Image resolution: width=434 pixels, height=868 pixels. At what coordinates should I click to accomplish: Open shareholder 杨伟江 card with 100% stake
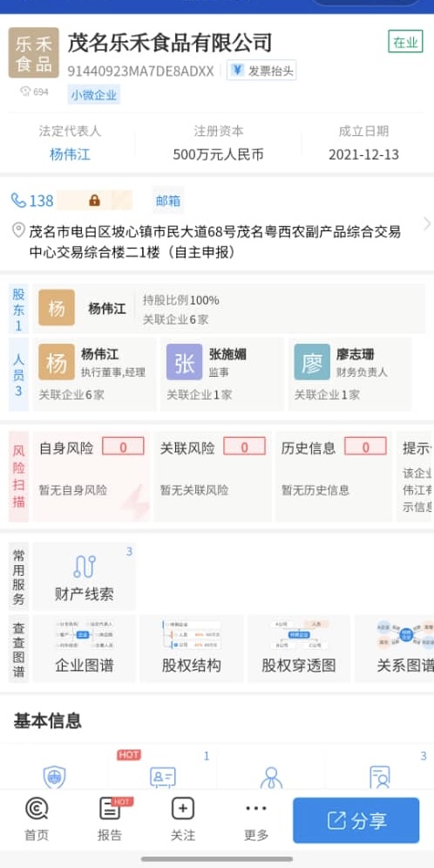(229, 309)
